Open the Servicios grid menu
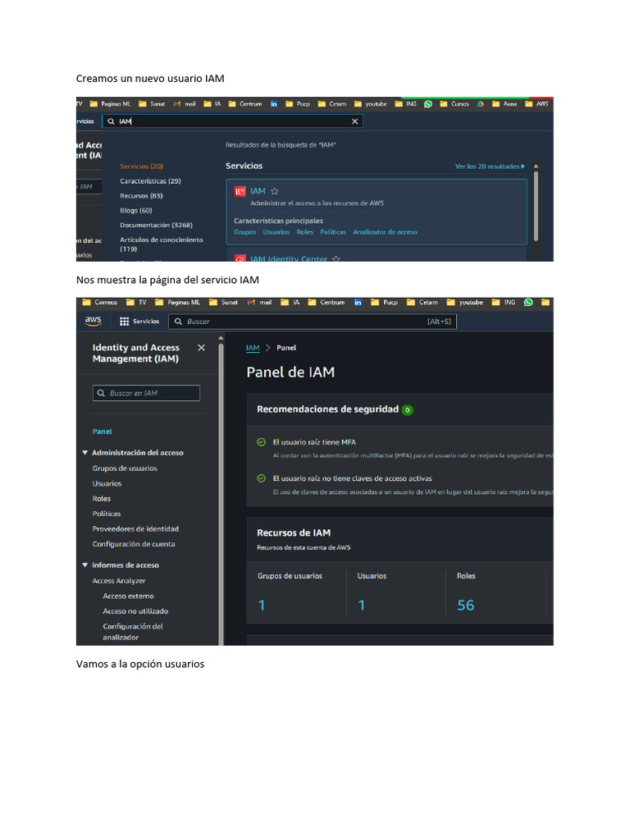 click(x=139, y=322)
